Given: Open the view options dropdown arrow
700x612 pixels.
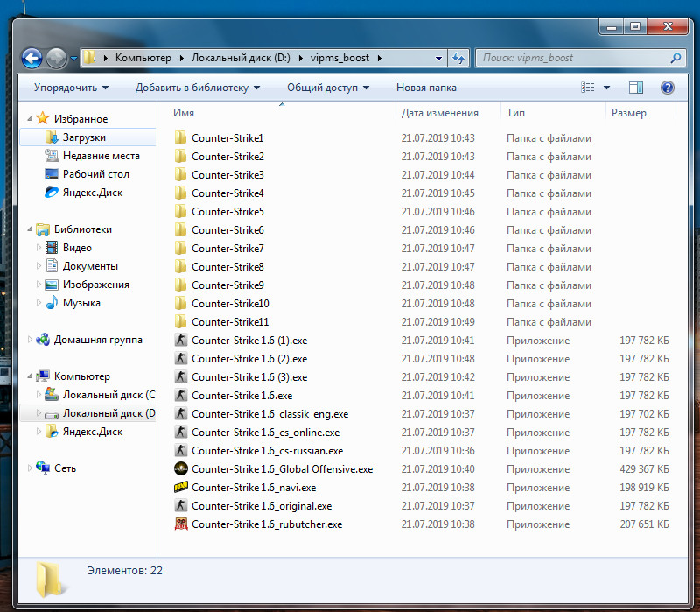Looking at the screenshot, I should click(x=606, y=88).
